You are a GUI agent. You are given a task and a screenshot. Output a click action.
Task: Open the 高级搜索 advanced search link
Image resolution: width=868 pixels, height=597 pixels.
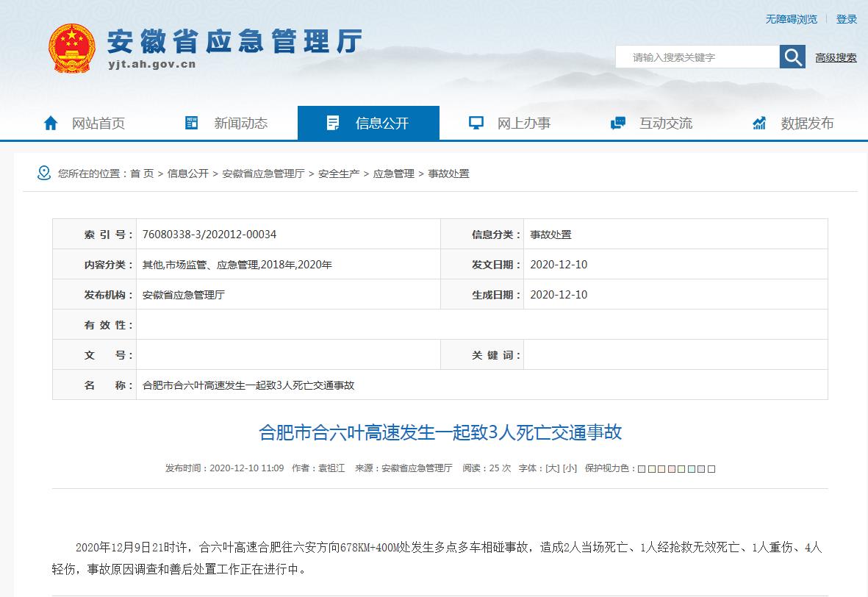(836, 57)
